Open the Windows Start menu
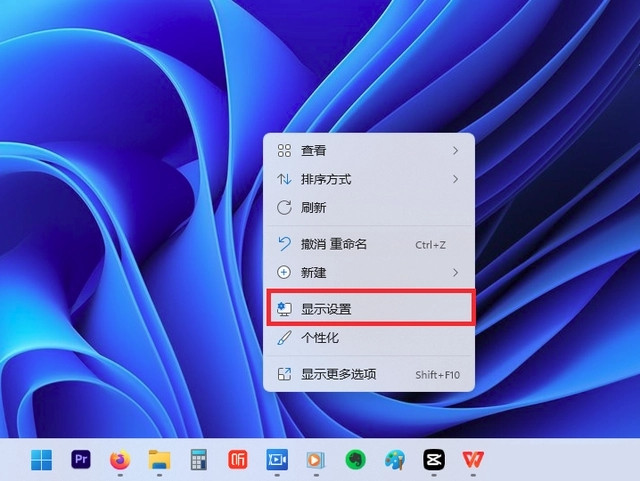This screenshot has height=481, width=640. point(42,460)
